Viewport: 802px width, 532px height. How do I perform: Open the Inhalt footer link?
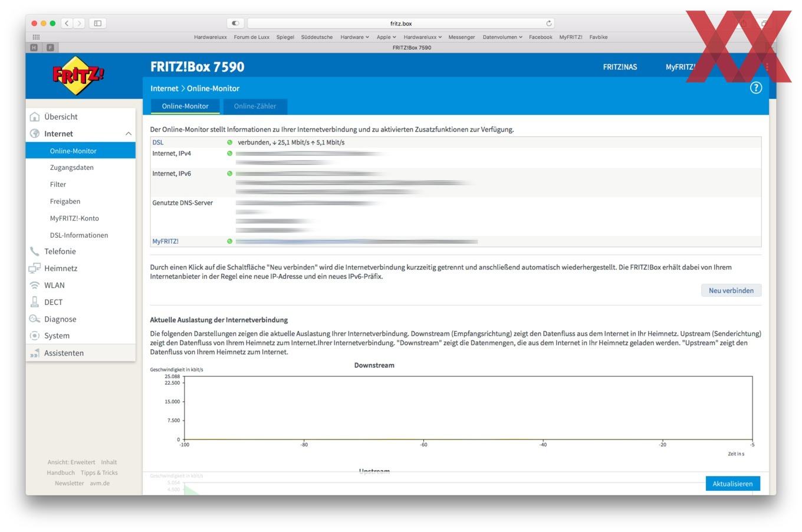(x=109, y=462)
